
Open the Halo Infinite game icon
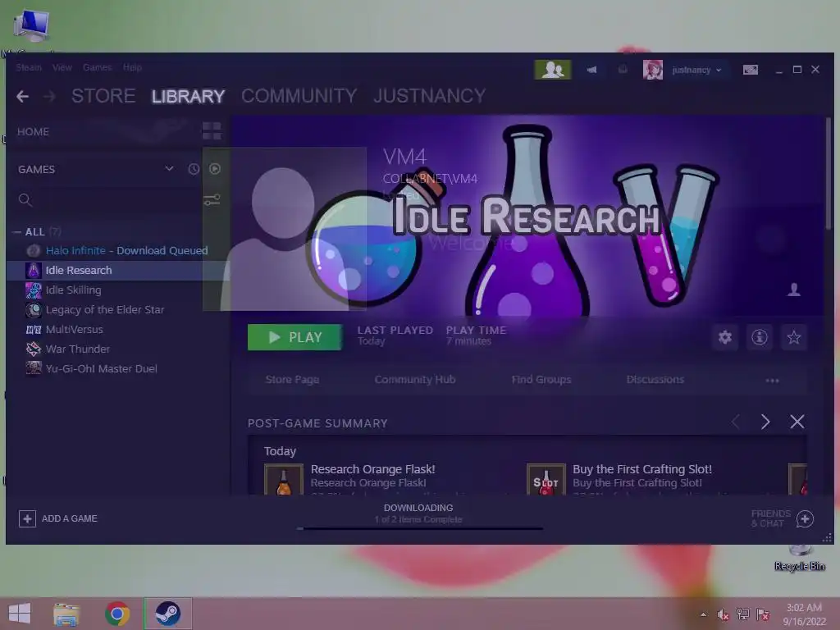pyautogui.click(x=34, y=250)
